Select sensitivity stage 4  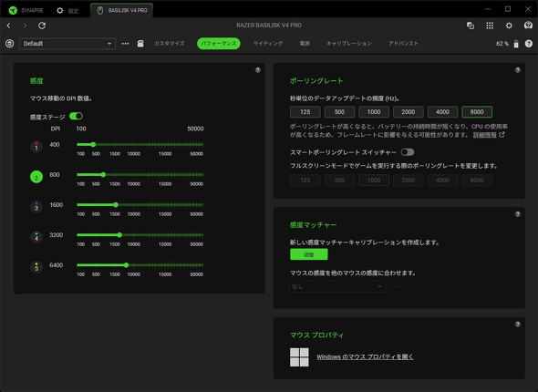[36, 237]
